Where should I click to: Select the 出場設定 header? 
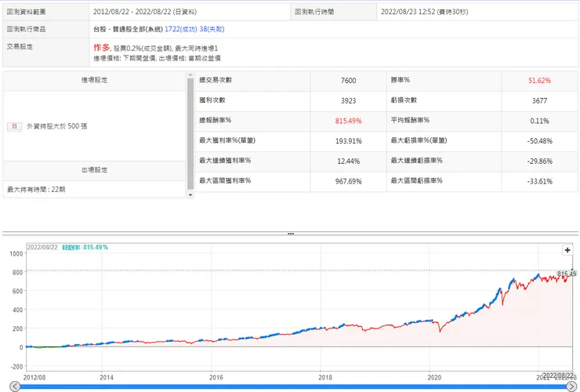click(x=94, y=170)
